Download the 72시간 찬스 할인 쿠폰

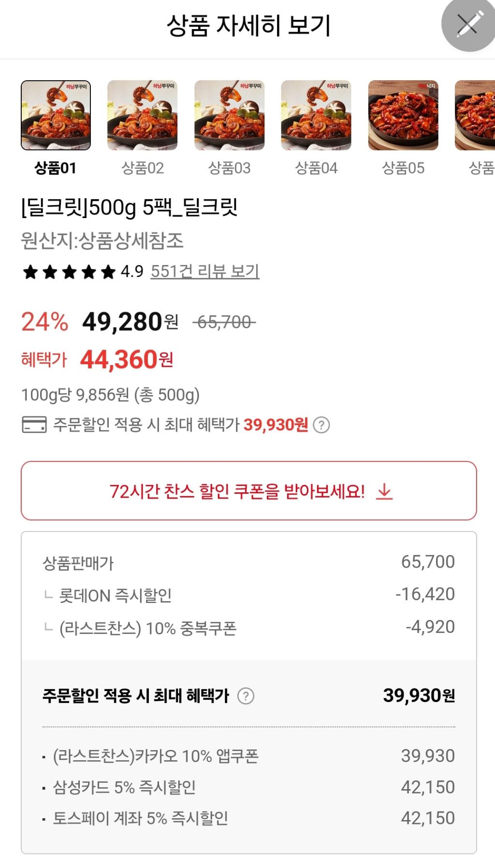pos(237,491)
